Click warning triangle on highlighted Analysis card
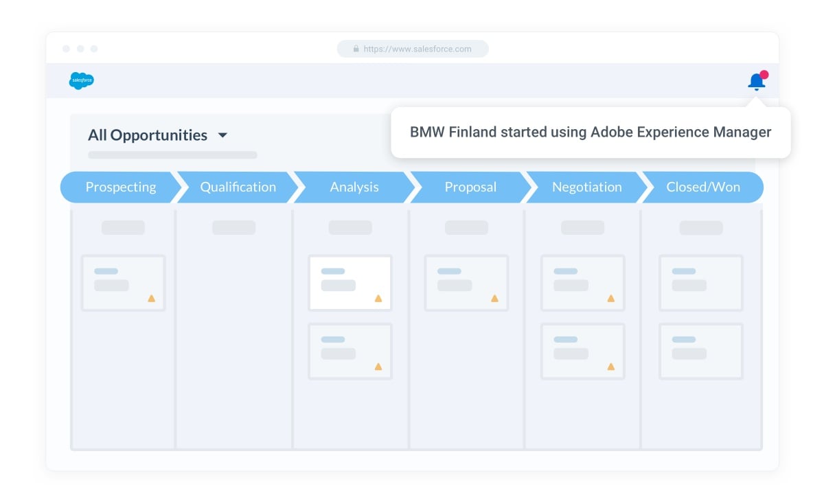The image size is (824, 504). click(x=378, y=299)
